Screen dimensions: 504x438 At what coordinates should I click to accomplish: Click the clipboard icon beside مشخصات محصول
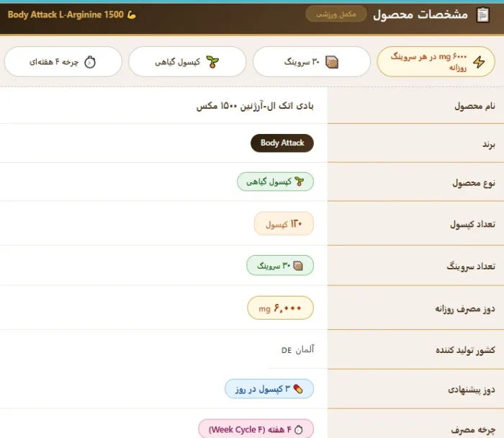[483, 15]
